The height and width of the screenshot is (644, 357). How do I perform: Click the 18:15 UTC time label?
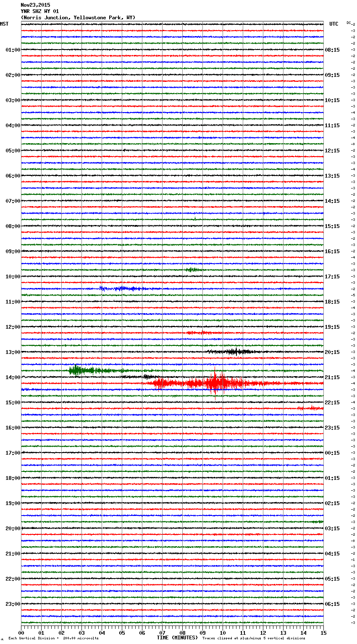[x=332, y=302]
